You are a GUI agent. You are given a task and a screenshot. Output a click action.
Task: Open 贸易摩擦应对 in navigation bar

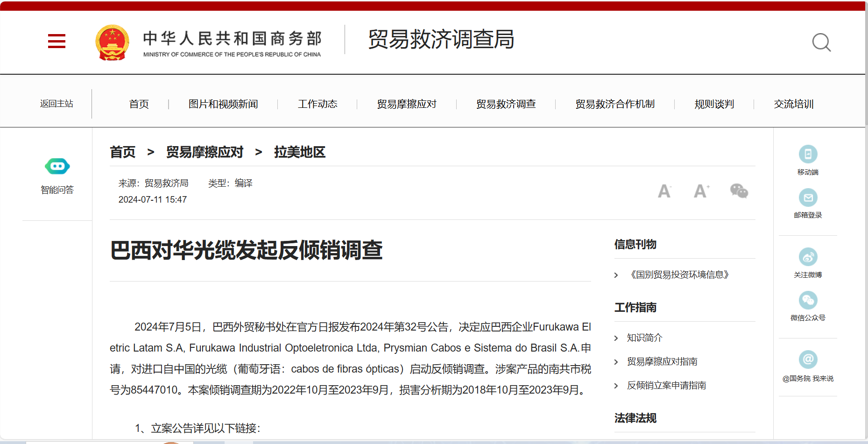click(407, 104)
